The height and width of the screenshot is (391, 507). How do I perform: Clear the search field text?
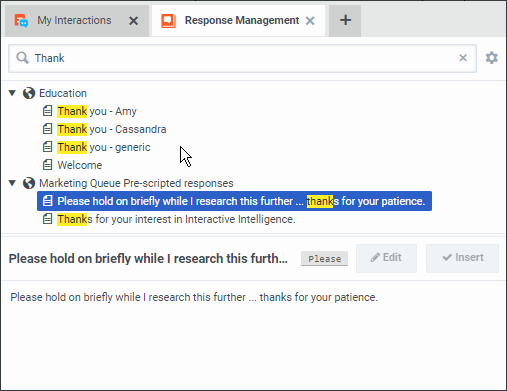(463, 58)
